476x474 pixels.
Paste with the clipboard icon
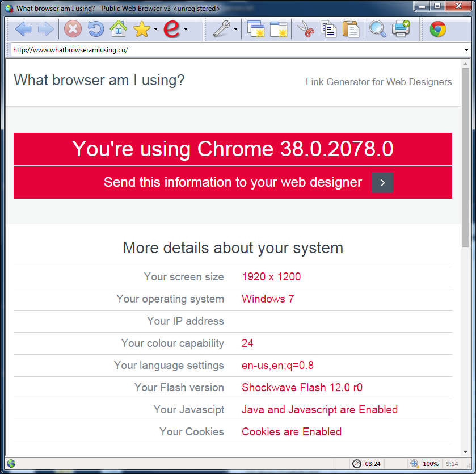tap(351, 29)
